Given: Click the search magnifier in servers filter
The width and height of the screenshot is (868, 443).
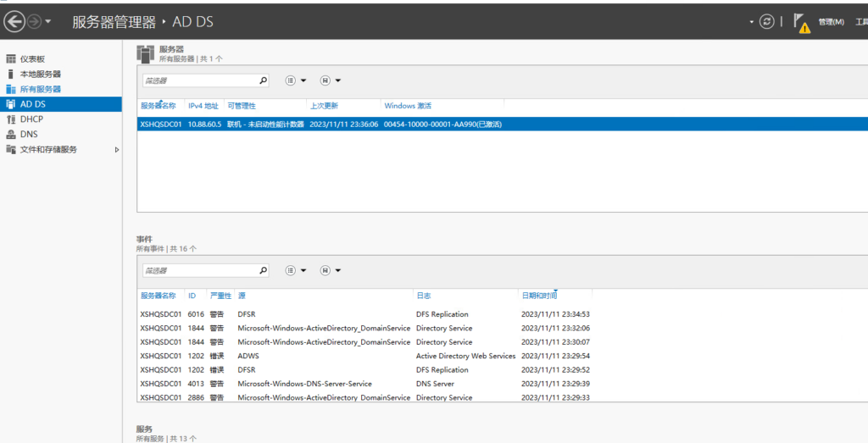Looking at the screenshot, I should [x=263, y=80].
